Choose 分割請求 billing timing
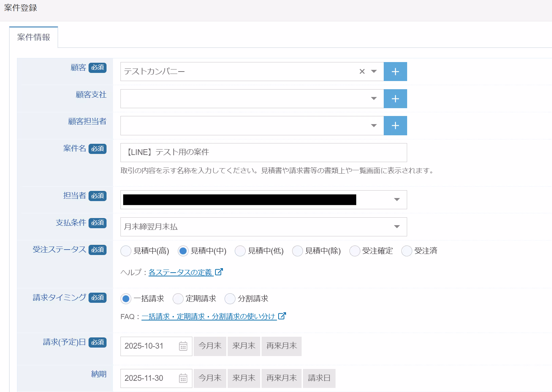This screenshot has width=552, height=392. click(x=230, y=299)
